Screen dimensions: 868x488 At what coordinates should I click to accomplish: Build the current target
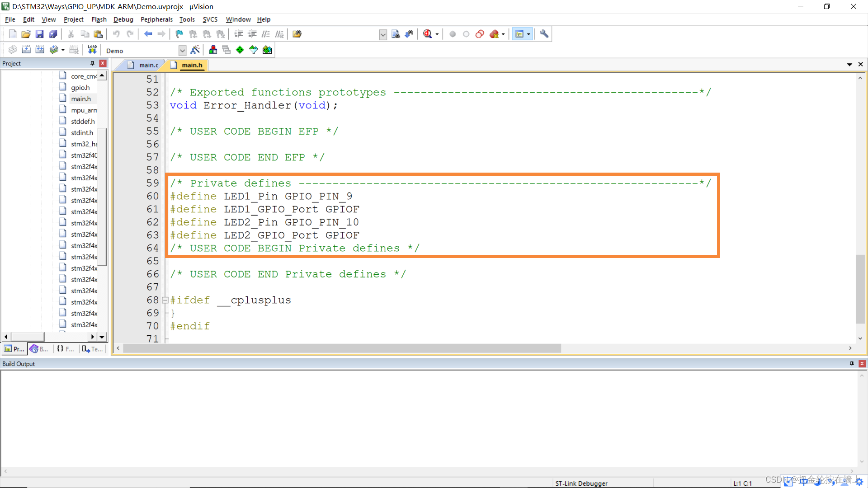pyautogui.click(x=26, y=50)
